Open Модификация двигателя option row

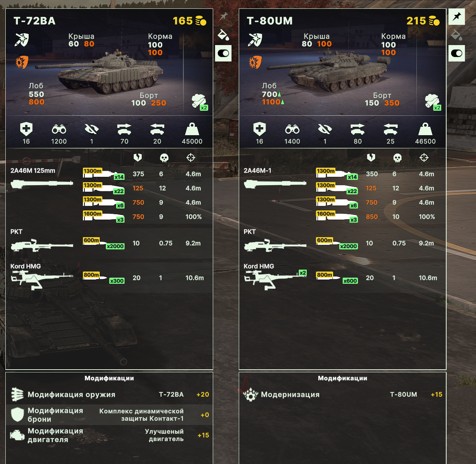[x=109, y=435]
